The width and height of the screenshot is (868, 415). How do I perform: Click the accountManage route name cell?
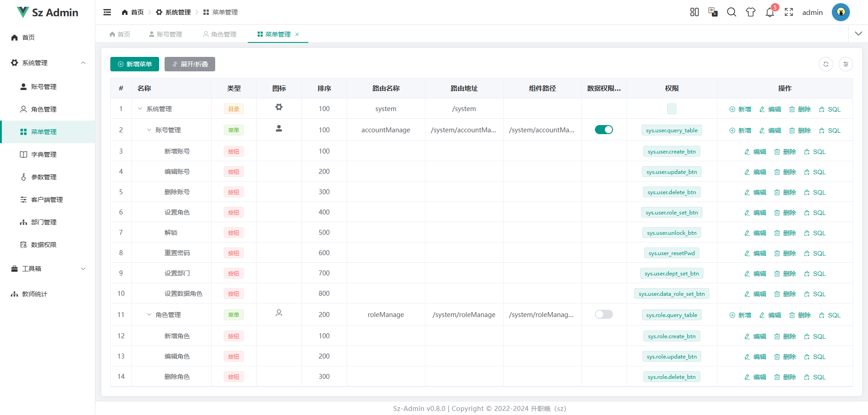click(386, 130)
